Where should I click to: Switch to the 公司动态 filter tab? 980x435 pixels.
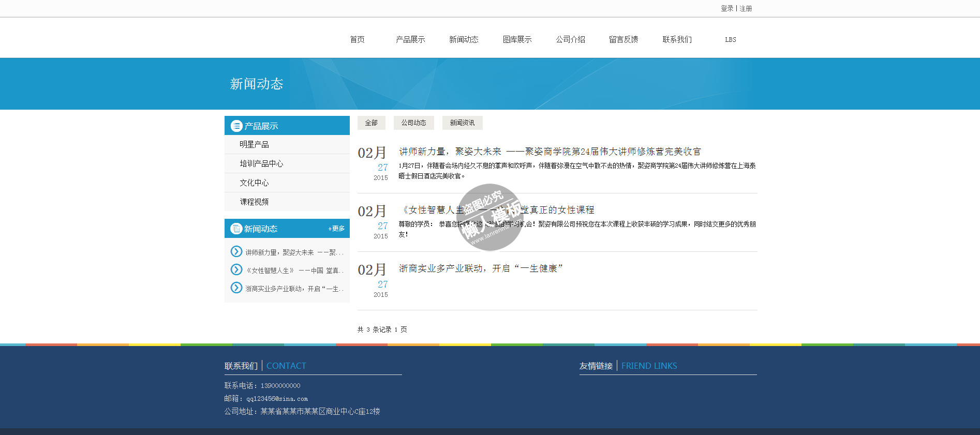point(413,123)
